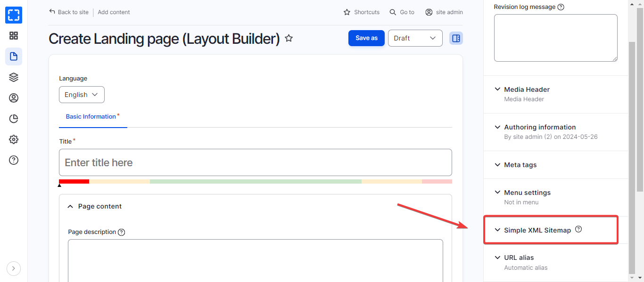Click the "Automatic alias" text
644x282 pixels.
526,268
